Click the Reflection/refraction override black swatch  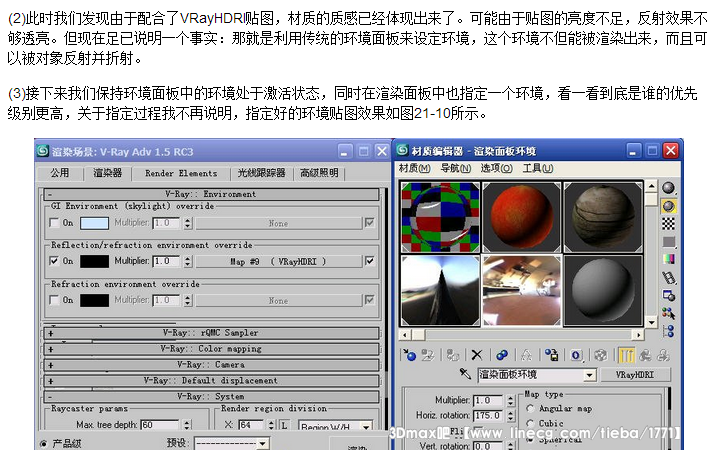click(94, 262)
